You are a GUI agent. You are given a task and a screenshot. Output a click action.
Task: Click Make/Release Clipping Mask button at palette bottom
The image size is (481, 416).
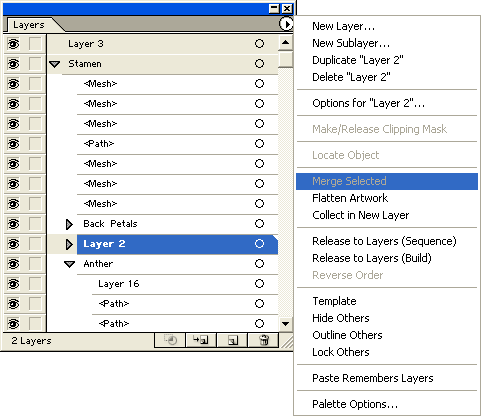(x=170, y=340)
